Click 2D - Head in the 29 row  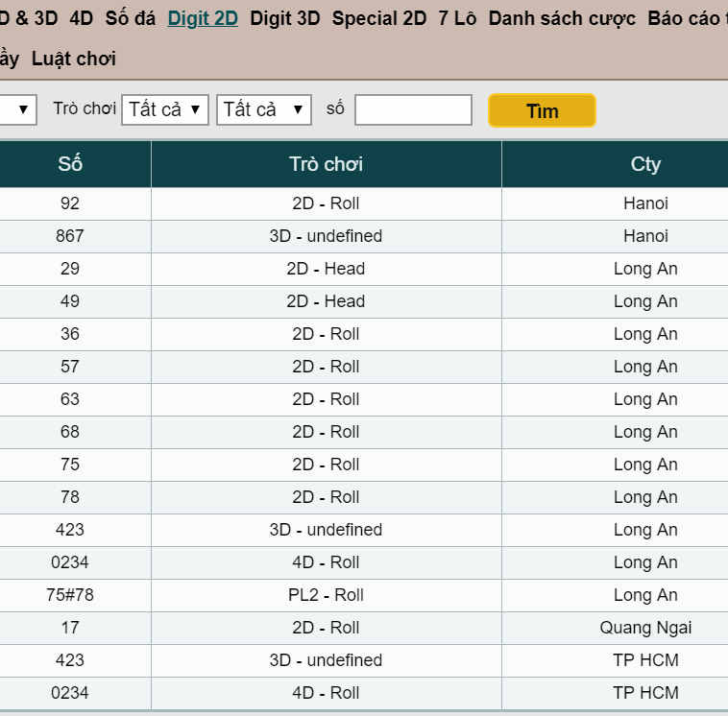pos(326,269)
